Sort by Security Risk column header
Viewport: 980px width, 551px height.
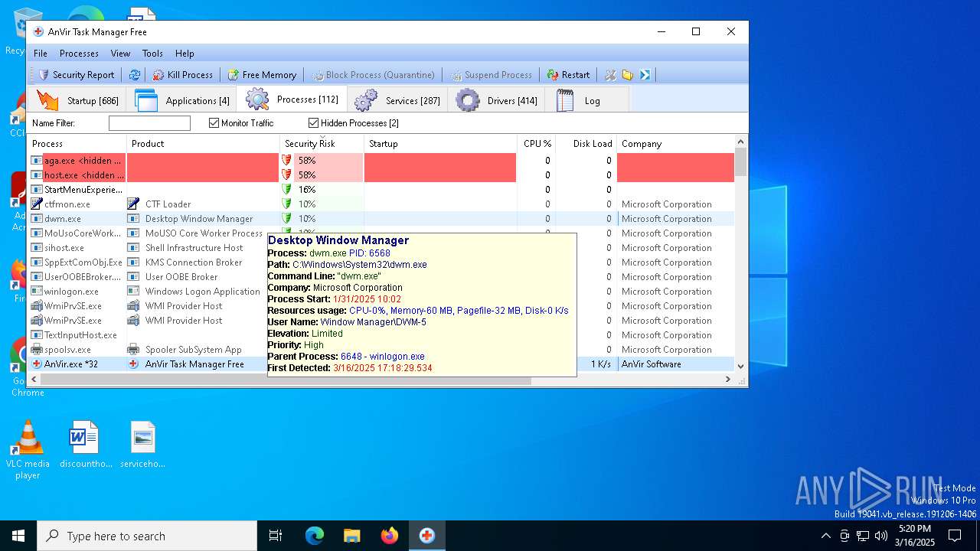pyautogui.click(x=322, y=143)
